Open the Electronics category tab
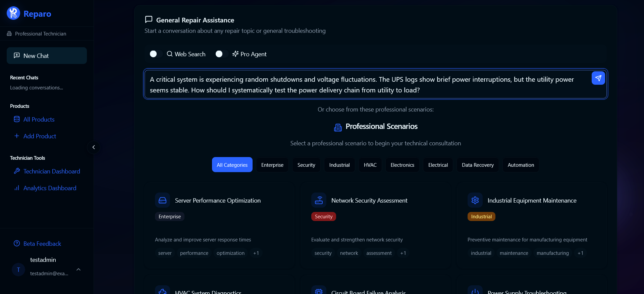This screenshot has height=294, width=644. 402,165
